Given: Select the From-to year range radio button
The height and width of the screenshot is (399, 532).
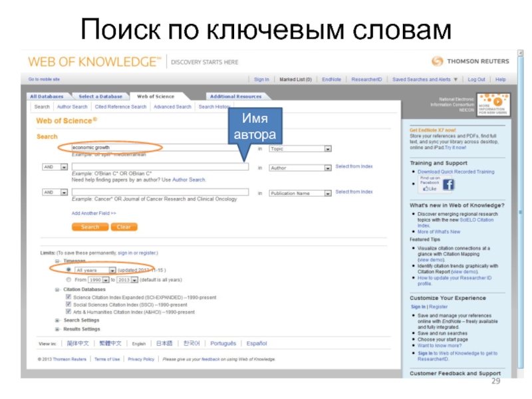Looking at the screenshot, I should 68,279.
